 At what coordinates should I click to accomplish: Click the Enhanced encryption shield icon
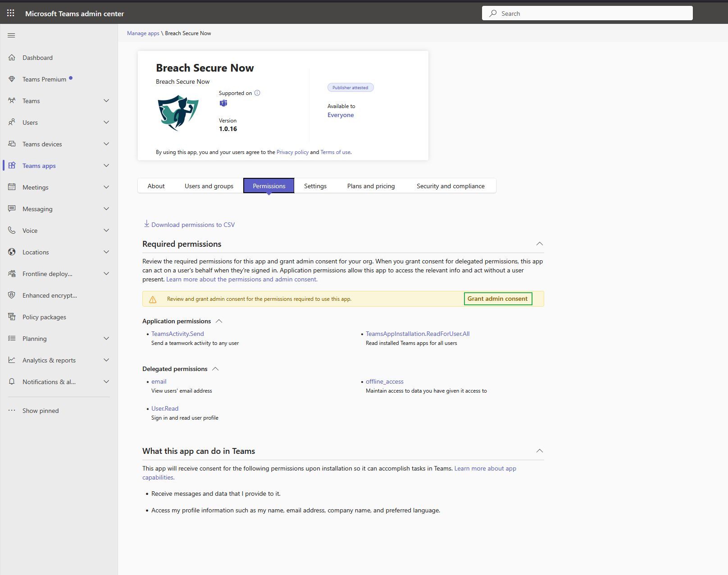(12, 295)
